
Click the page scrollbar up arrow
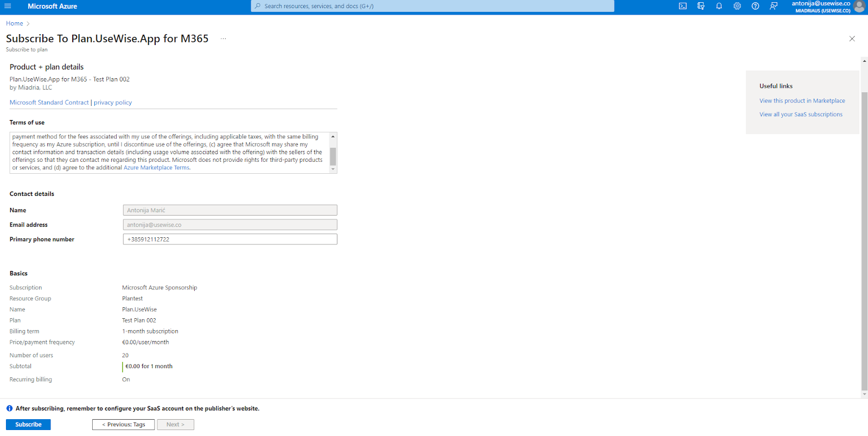(x=864, y=61)
